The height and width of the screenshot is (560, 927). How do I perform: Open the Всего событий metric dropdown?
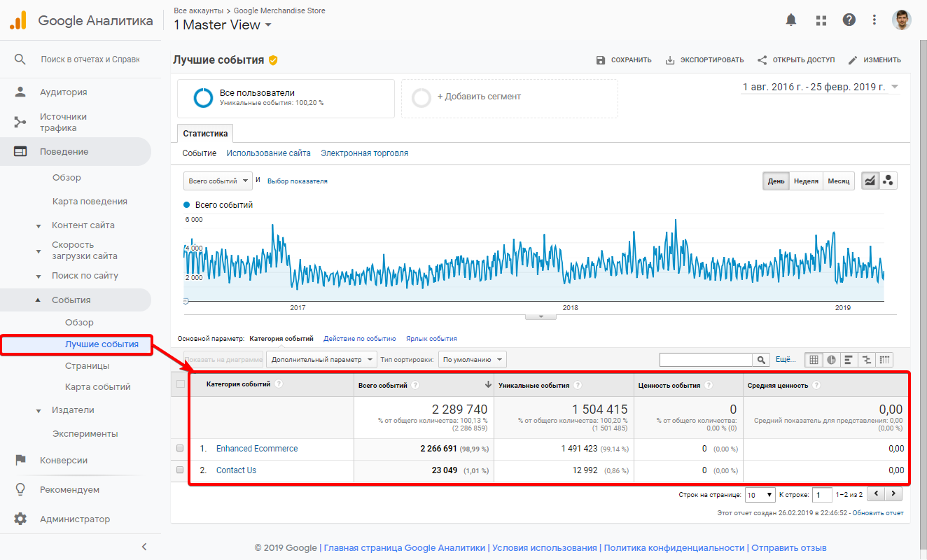[218, 181]
